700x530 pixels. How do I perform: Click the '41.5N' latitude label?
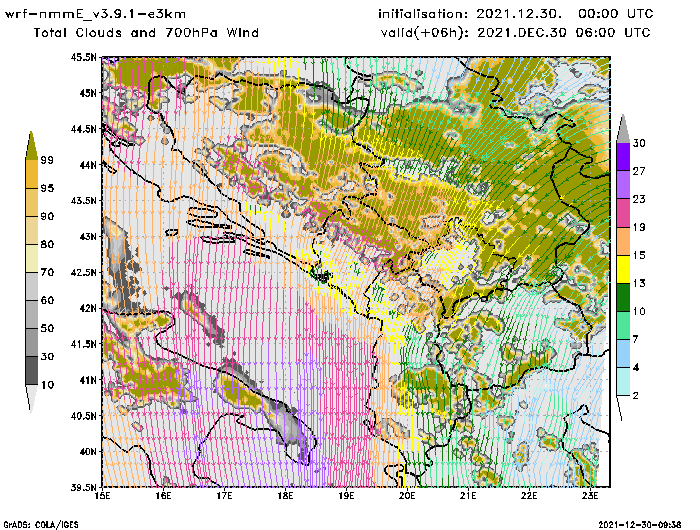pyautogui.click(x=83, y=344)
